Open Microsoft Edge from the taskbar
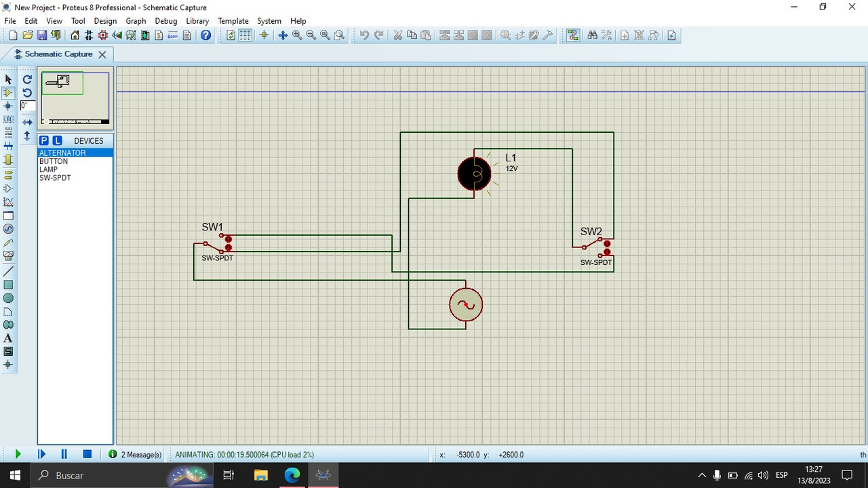868x488 pixels. (292, 475)
